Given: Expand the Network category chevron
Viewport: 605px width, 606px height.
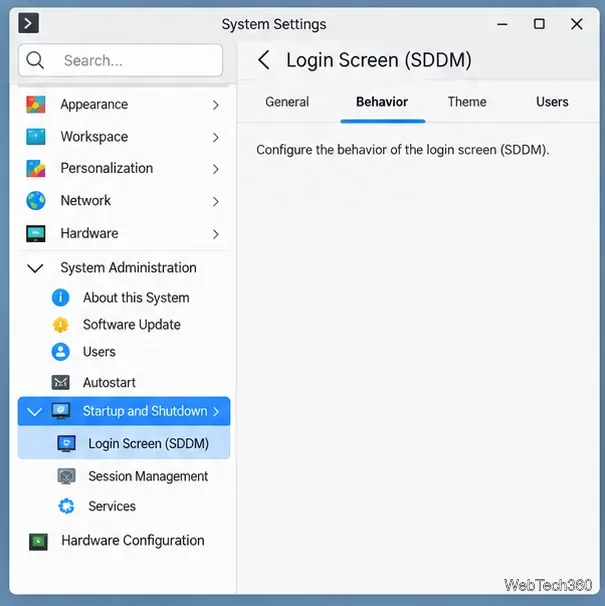Looking at the screenshot, I should pyautogui.click(x=216, y=201).
